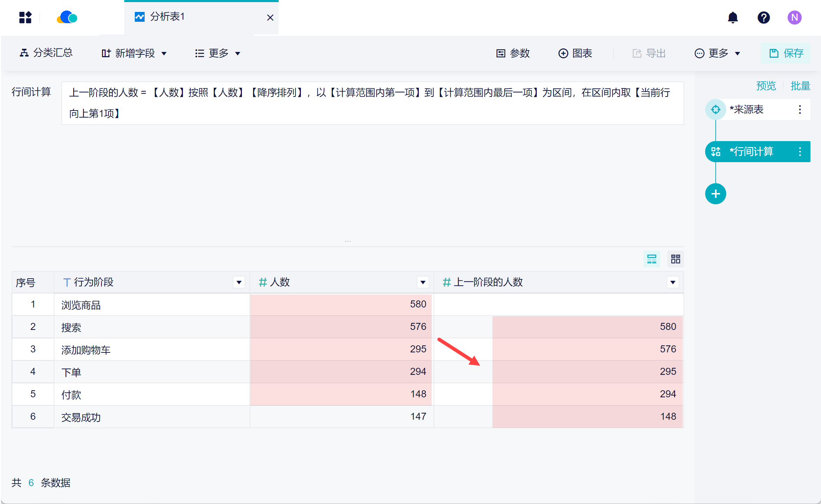Viewport: 821px width, 504px height.
Task: Click the 预览 preview link
Action: tap(766, 86)
